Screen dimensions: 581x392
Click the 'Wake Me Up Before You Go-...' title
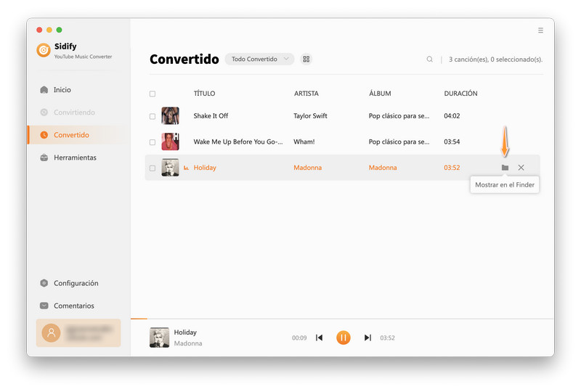[238, 142]
